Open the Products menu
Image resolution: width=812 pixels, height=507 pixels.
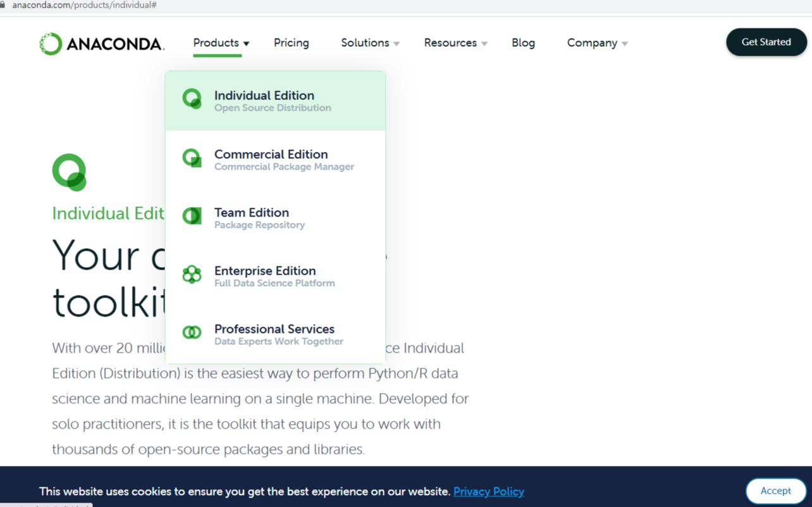pos(216,43)
